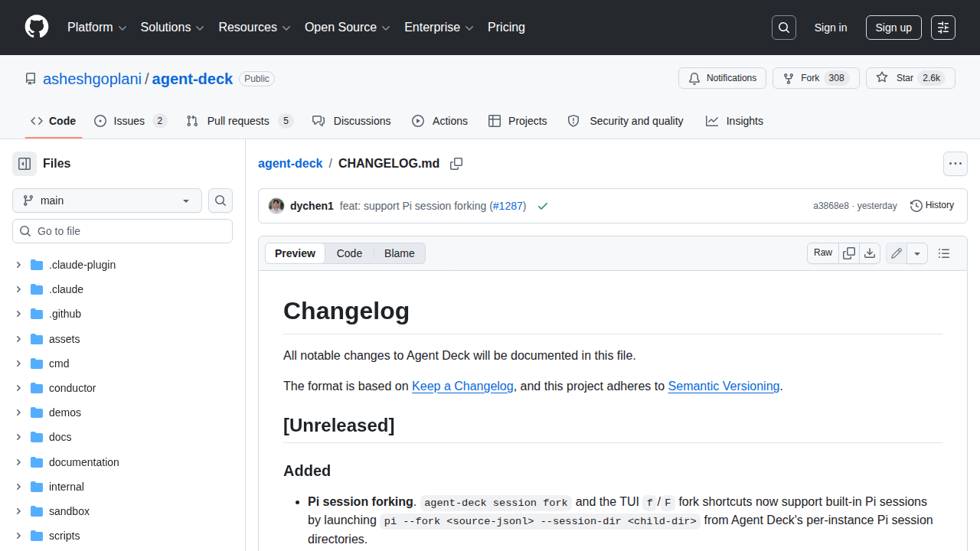Switch to the Discussions tab
This screenshot has width=980, height=551.
pyautogui.click(x=351, y=121)
